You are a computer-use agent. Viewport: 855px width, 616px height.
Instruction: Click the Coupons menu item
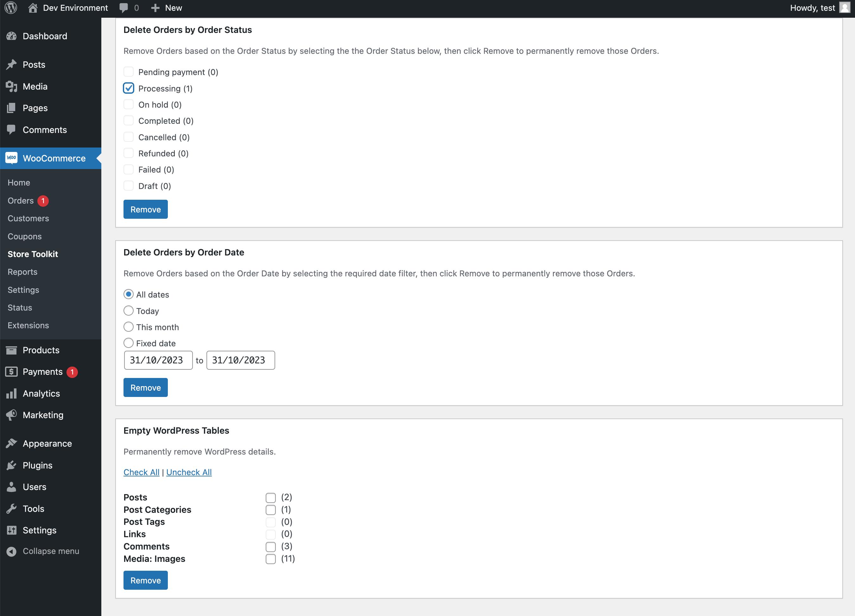tap(25, 236)
